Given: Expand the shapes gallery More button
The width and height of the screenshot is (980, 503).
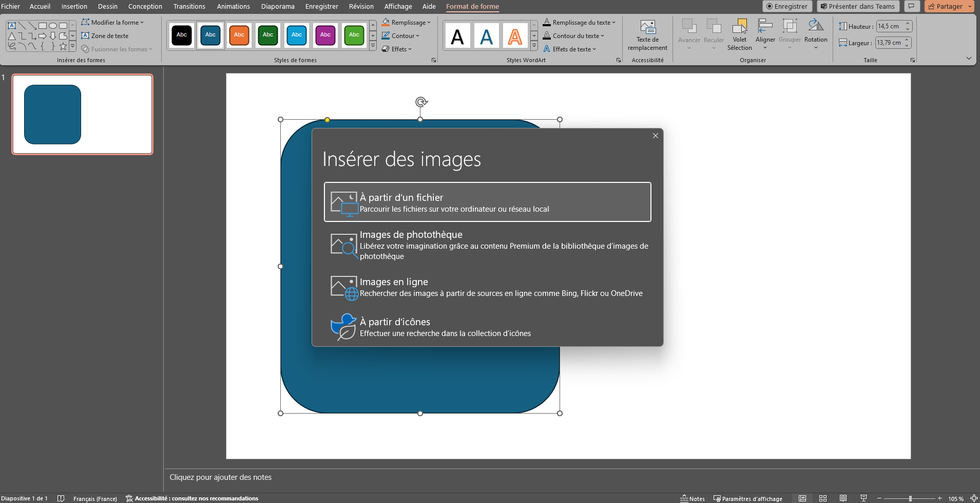Looking at the screenshot, I should 72,47.
